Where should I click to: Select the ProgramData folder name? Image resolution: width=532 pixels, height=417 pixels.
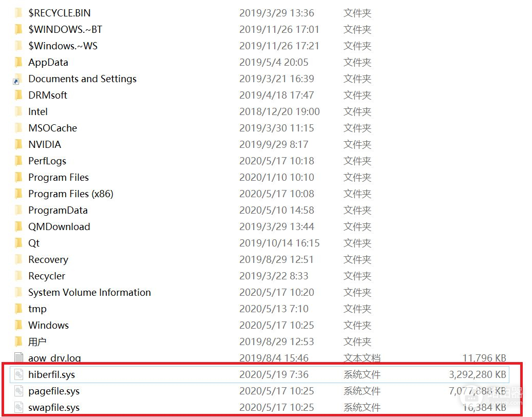coord(58,210)
